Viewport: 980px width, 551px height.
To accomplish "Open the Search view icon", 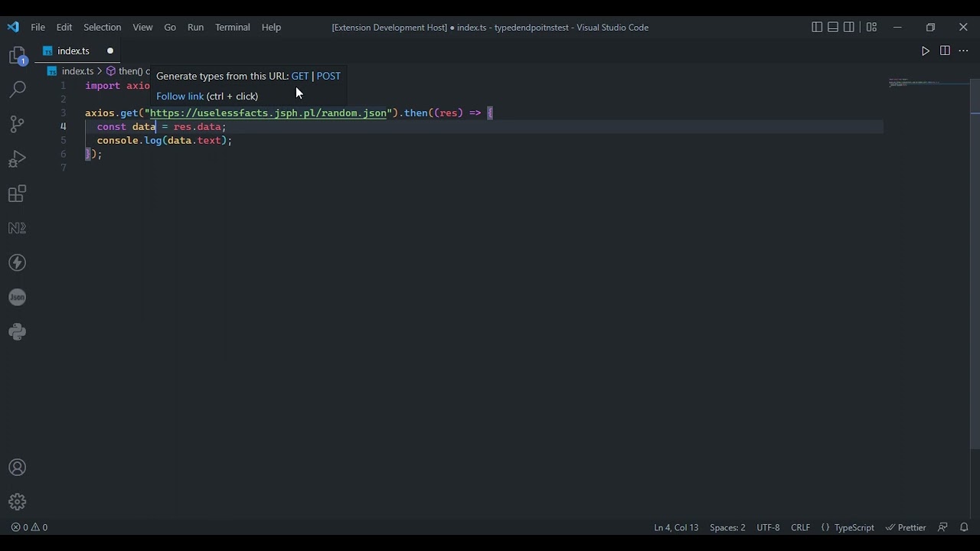I will click(x=17, y=89).
